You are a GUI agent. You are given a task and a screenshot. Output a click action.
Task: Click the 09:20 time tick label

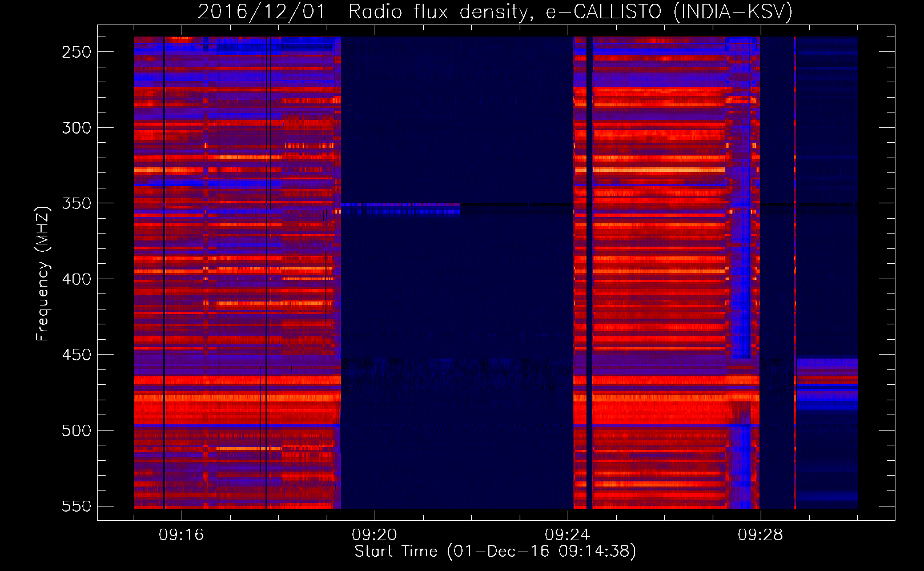[x=375, y=535]
